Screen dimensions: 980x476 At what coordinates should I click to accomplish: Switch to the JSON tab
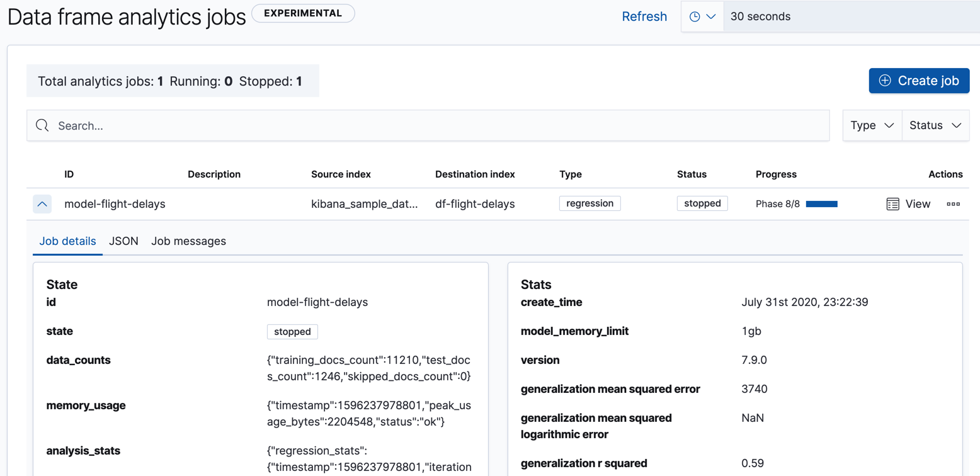coord(123,241)
